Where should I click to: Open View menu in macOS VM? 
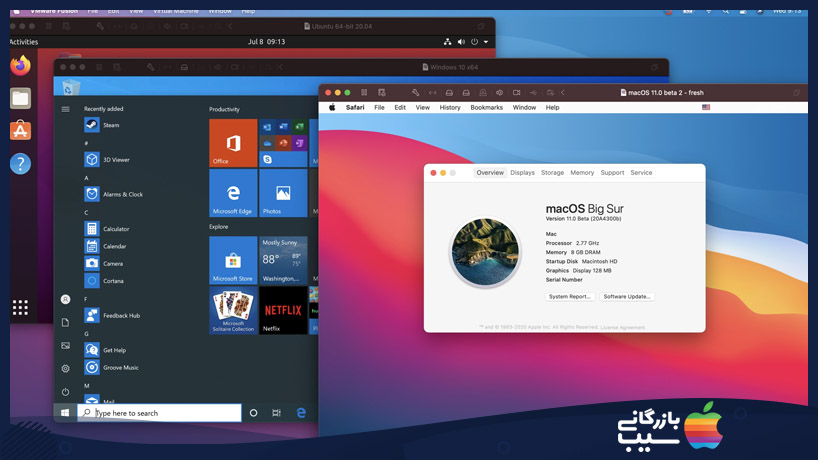[x=423, y=107]
